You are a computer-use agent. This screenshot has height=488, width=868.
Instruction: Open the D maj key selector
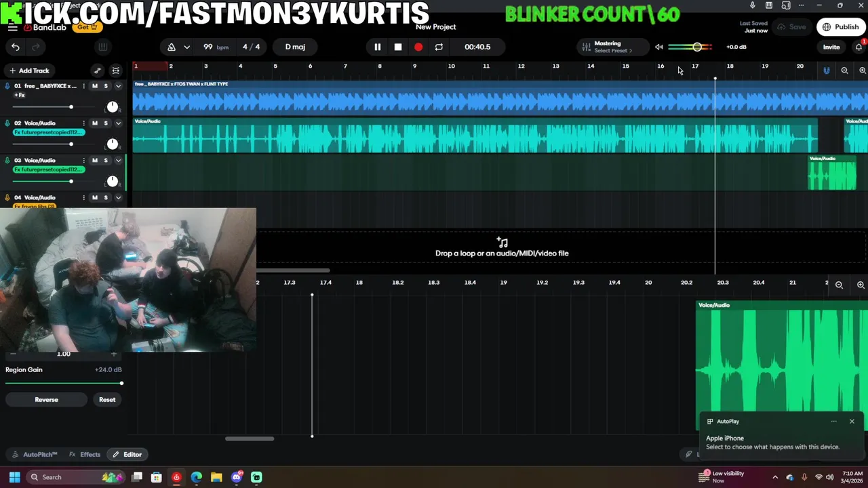[x=295, y=47]
